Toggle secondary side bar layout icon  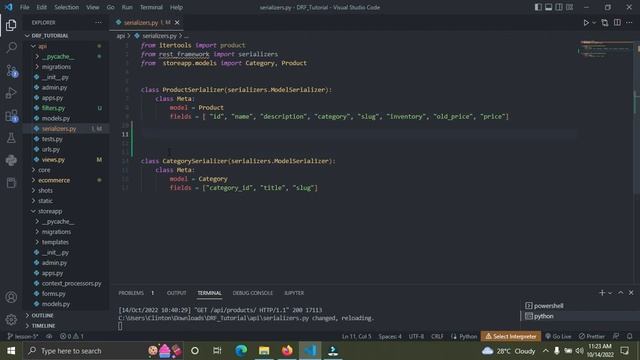tap(559, 7)
